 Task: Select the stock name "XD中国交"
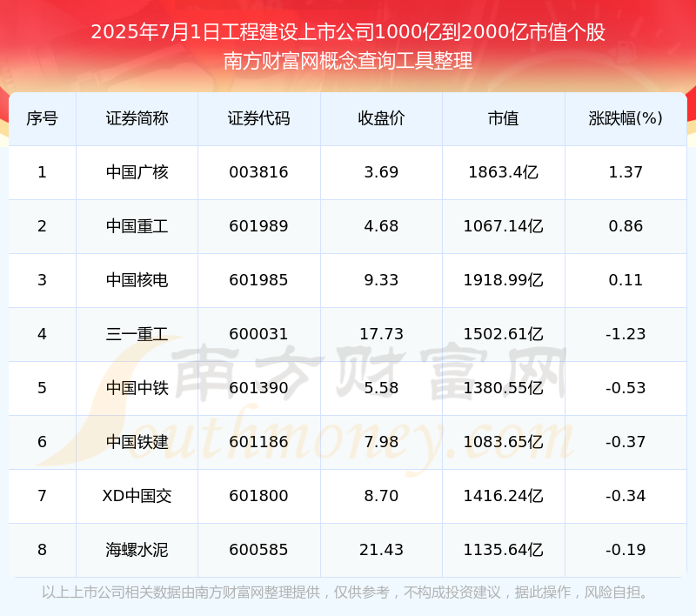[x=137, y=496]
